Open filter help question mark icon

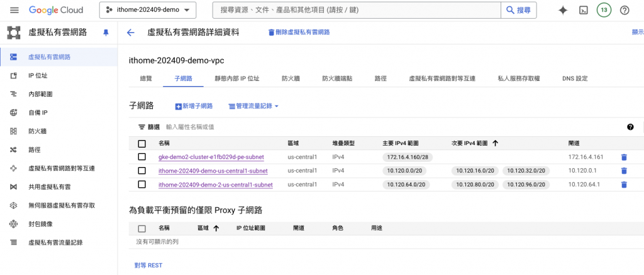pyautogui.click(x=630, y=127)
